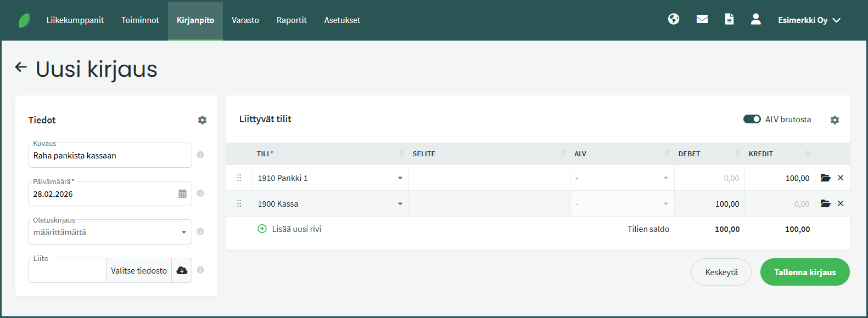The height and width of the screenshot is (318, 868).
Task: Toggle the ALV brutosta switch
Action: [752, 119]
